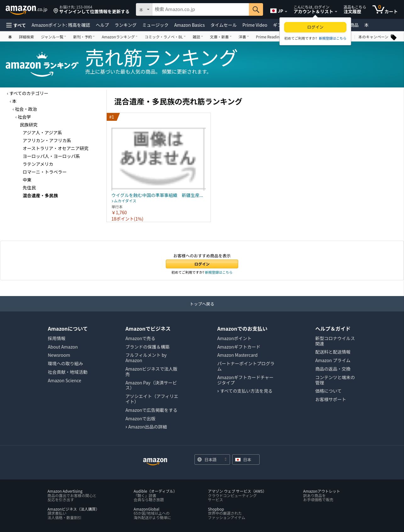Select 先住民 category
Image resolution: width=404 pixels, height=532 pixels.
[29, 188]
